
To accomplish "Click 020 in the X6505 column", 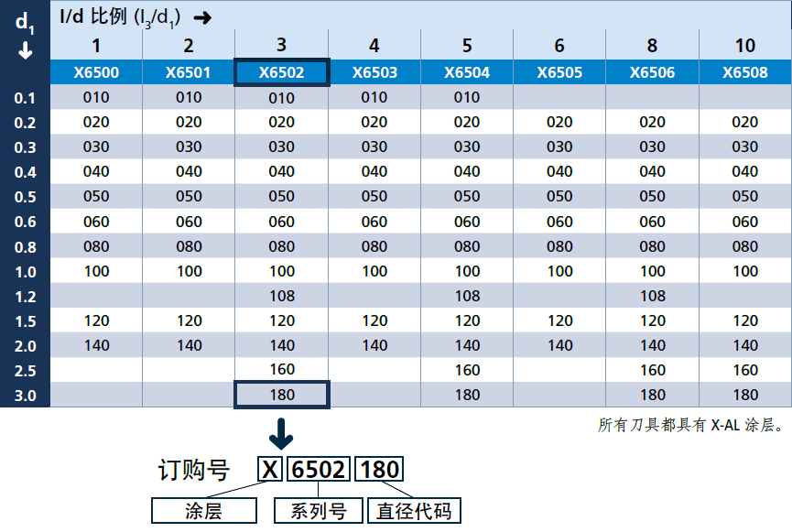I will pyautogui.click(x=559, y=123).
